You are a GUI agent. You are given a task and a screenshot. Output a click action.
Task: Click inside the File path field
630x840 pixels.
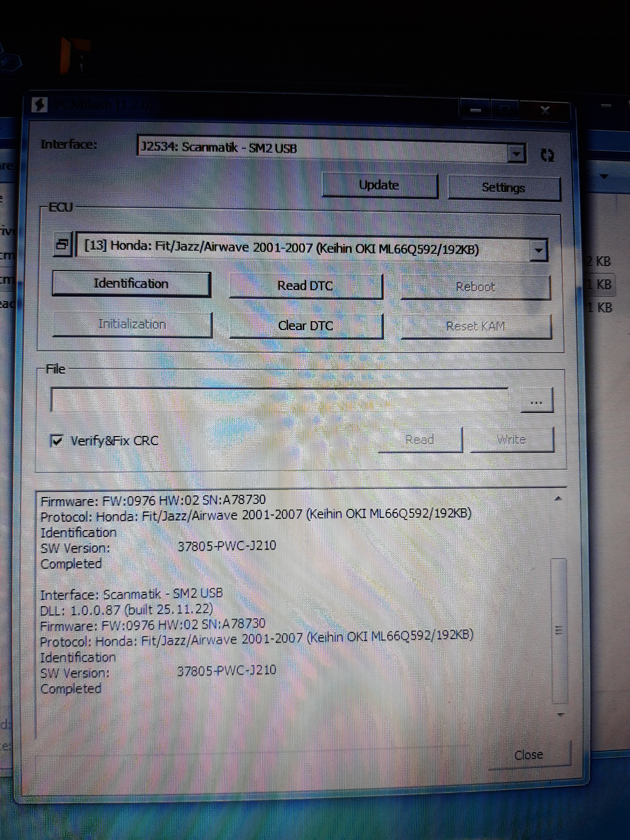point(281,400)
